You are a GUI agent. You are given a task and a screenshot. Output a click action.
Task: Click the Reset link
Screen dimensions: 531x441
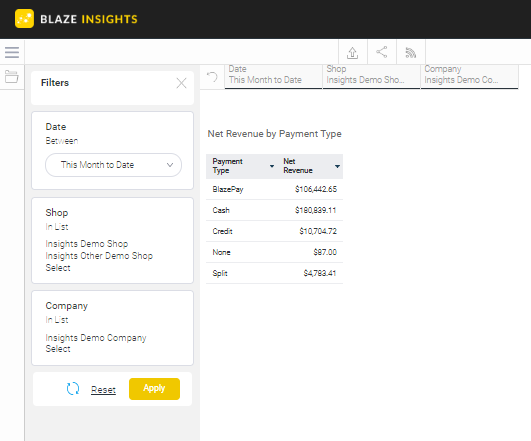tap(103, 390)
